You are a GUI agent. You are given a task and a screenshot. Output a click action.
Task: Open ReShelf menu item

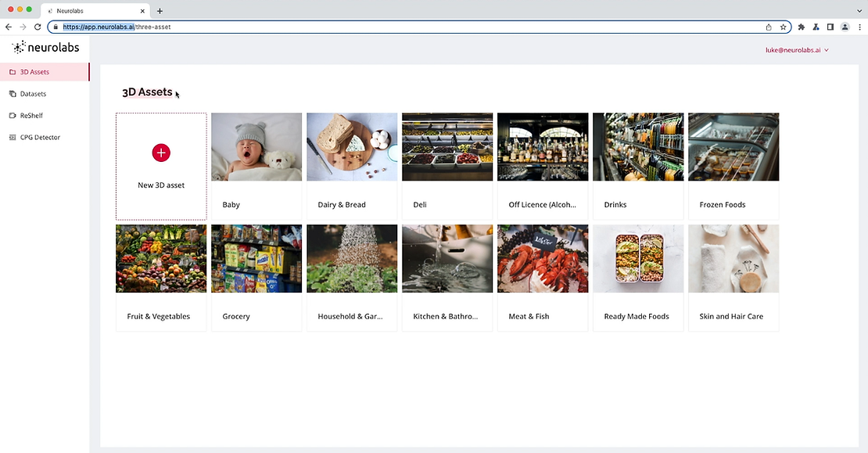[x=45, y=115]
